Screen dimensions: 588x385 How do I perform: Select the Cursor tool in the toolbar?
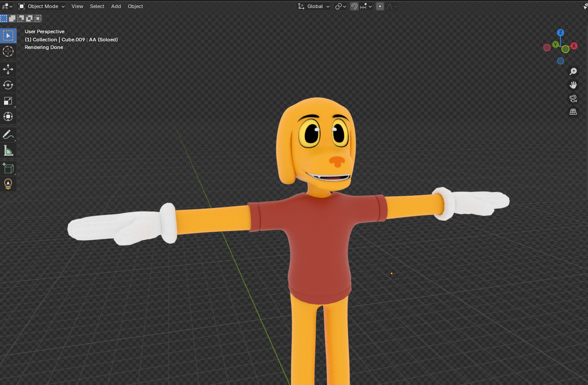8,51
